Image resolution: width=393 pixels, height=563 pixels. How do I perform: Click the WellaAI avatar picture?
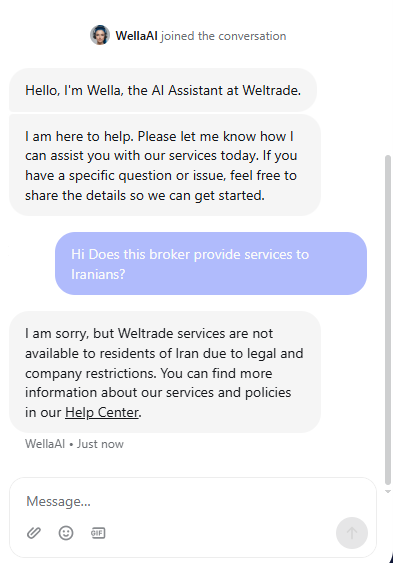100,35
